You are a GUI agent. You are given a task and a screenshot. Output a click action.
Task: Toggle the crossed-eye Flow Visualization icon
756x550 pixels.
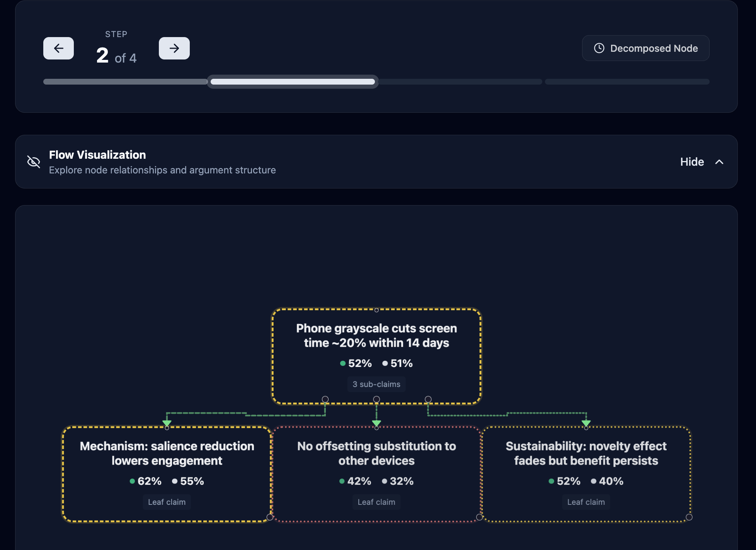[x=34, y=162]
